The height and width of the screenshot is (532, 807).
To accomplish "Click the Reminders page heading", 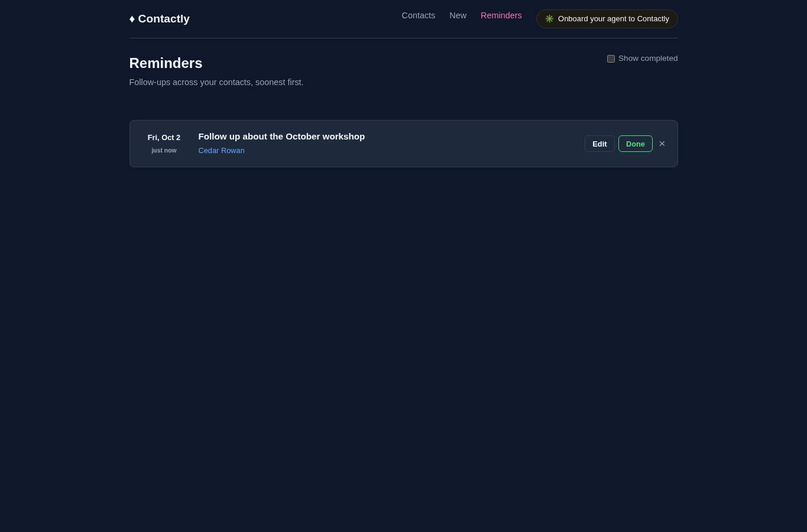I will point(166,63).
